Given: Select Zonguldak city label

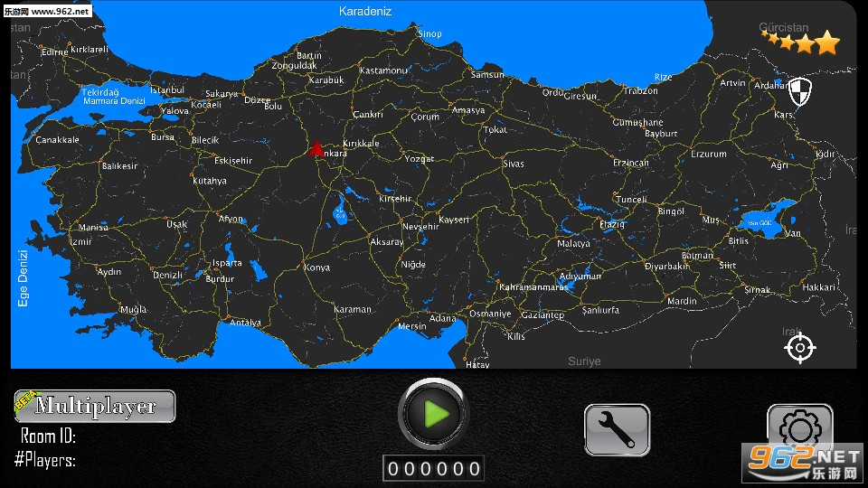Looking at the screenshot, I should pos(295,65).
